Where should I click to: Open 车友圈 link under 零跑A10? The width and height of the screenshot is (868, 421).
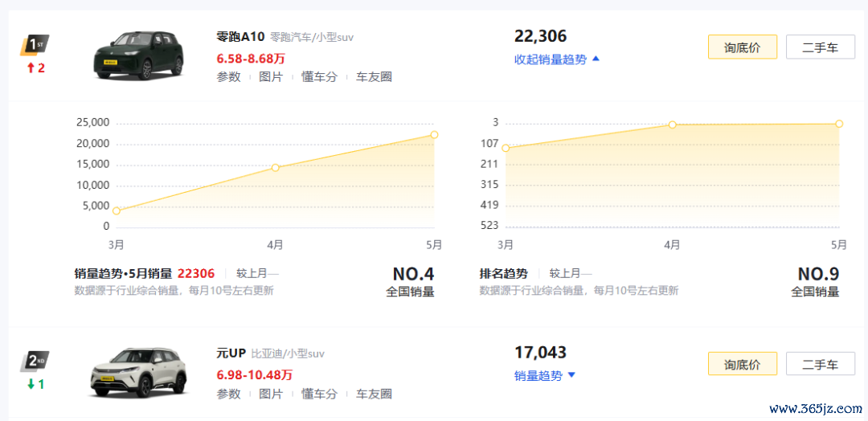tap(375, 77)
